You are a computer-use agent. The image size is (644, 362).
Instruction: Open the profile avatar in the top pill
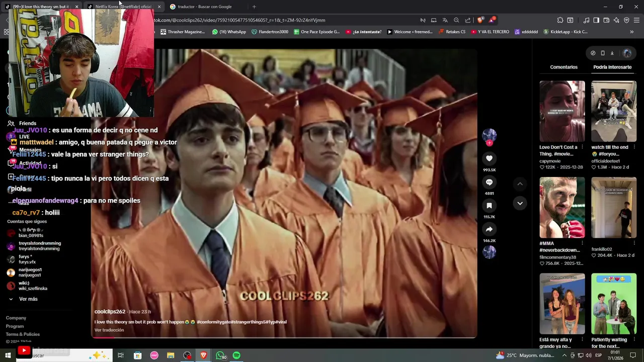pyautogui.click(x=626, y=53)
